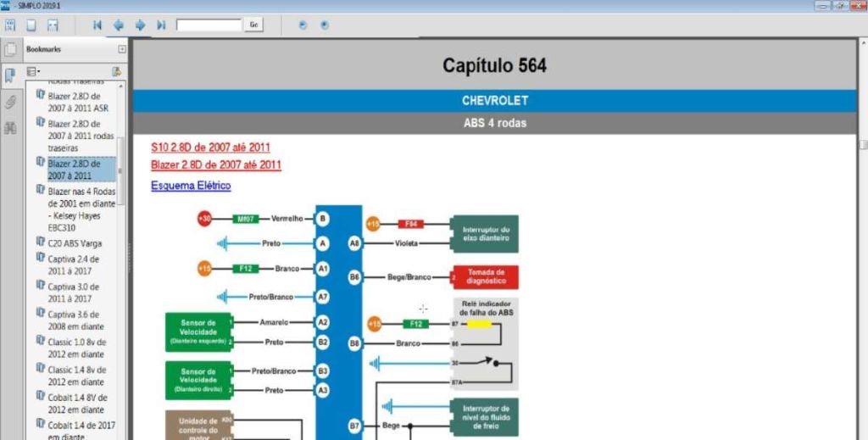The height and width of the screenshot is (440, 868).
Task: Click connector pin B7 circle
Action: [x=354, y=426]
